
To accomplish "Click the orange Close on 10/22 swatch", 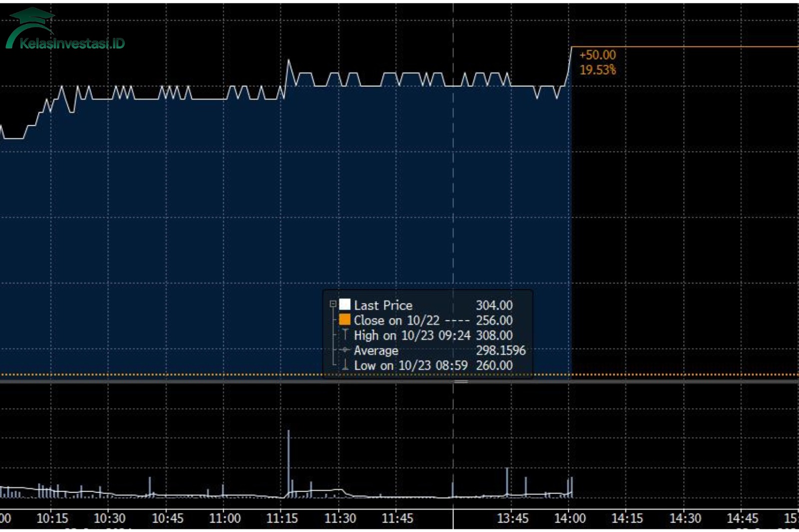I will click(x=345, y=320).
